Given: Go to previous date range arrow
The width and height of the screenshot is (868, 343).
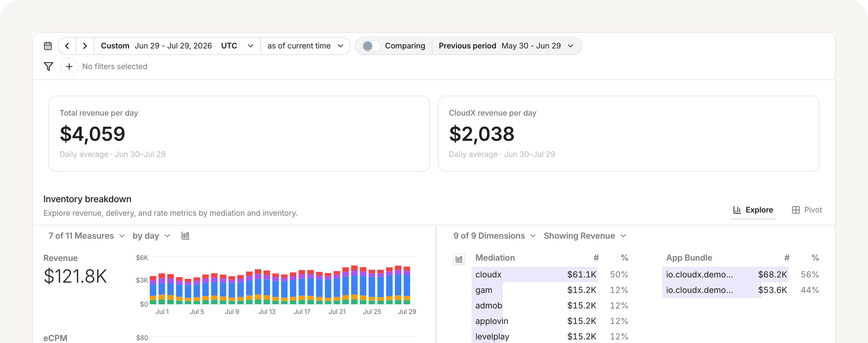Looking at the screenshot, I should tap(67, 46).
